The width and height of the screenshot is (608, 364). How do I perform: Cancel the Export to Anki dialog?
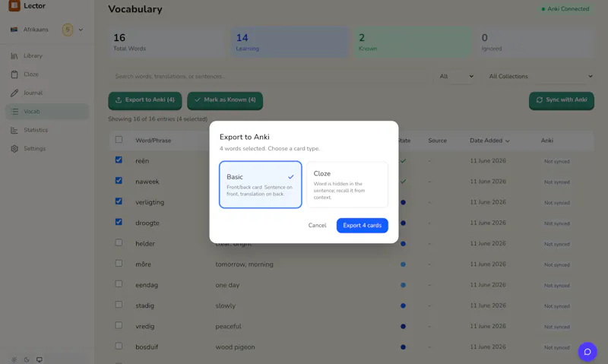pos(317,226)
